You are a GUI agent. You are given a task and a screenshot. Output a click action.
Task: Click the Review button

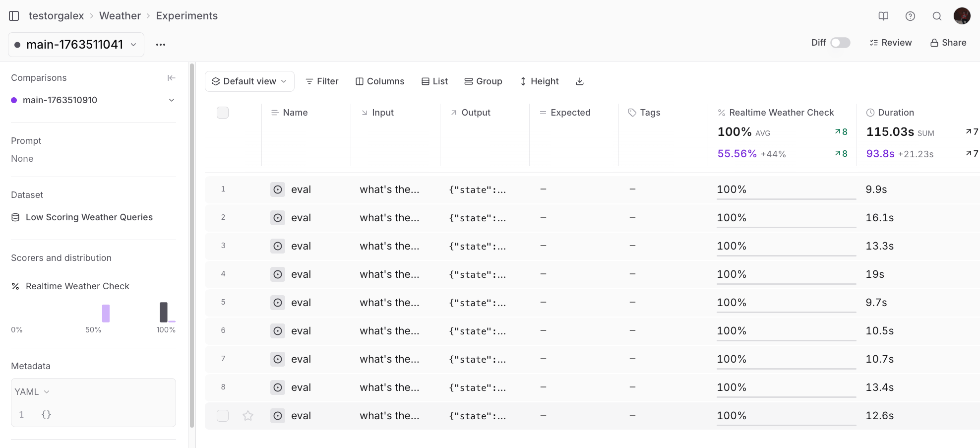coord(891,43)
